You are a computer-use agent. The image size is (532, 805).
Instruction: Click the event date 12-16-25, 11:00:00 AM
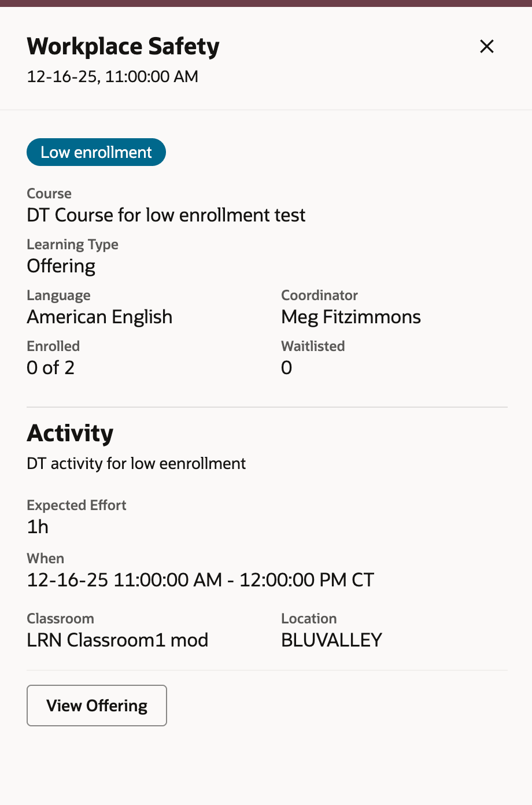(112, 76)
